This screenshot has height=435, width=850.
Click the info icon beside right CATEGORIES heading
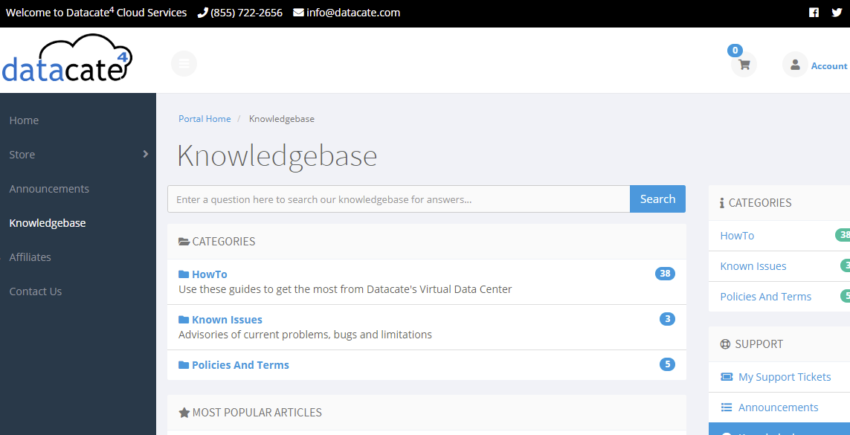click(722, 203)
